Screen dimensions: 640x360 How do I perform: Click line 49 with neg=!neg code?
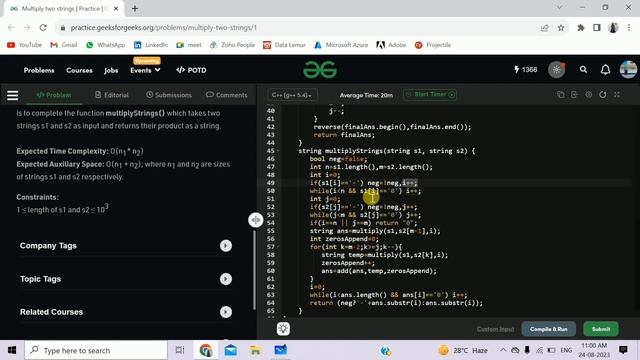(363, 183)
